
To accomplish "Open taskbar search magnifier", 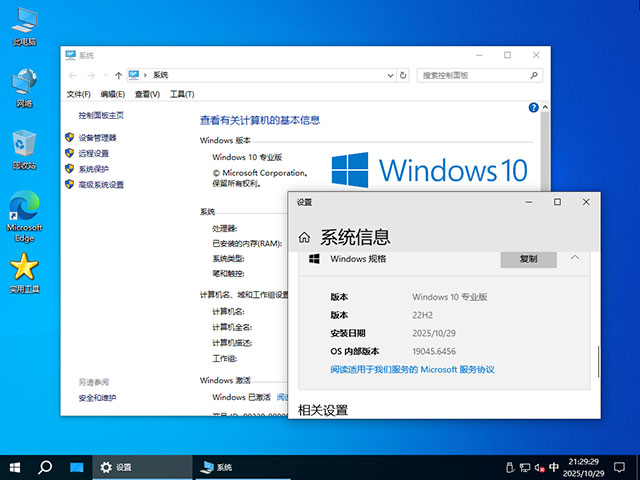I will pos(45,467).
